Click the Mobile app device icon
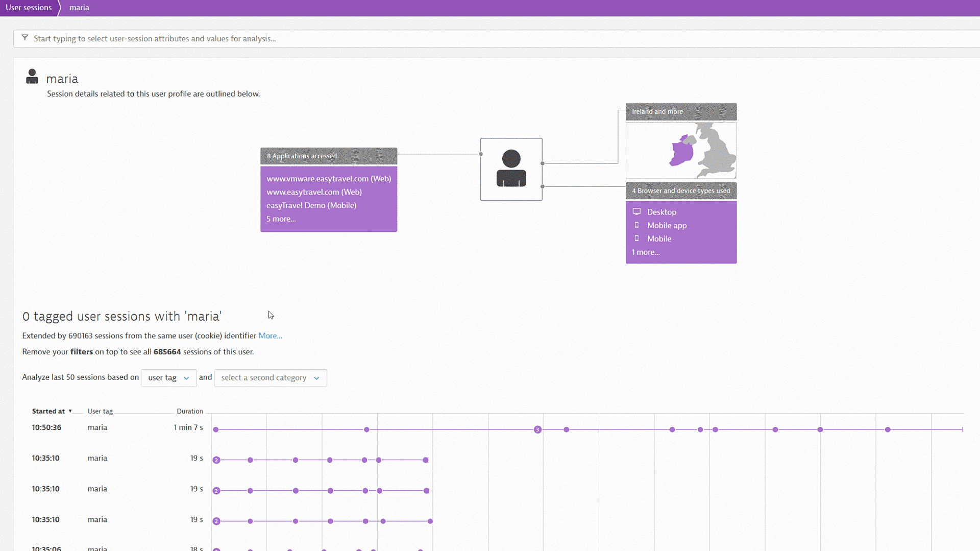The width and height of the screenshot is (980, 551). click(636, 225)
